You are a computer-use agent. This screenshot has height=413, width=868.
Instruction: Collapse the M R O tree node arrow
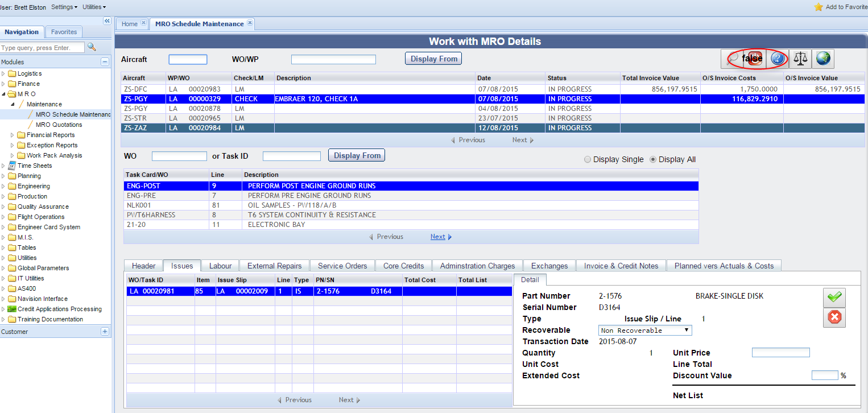pyautogui.click(x=3, y=94)
